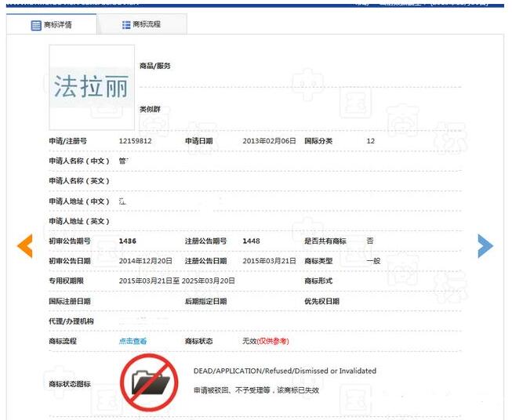Select registration number 12159812
512x420 pixels.
pyautogui.click(x=135, y=141)
